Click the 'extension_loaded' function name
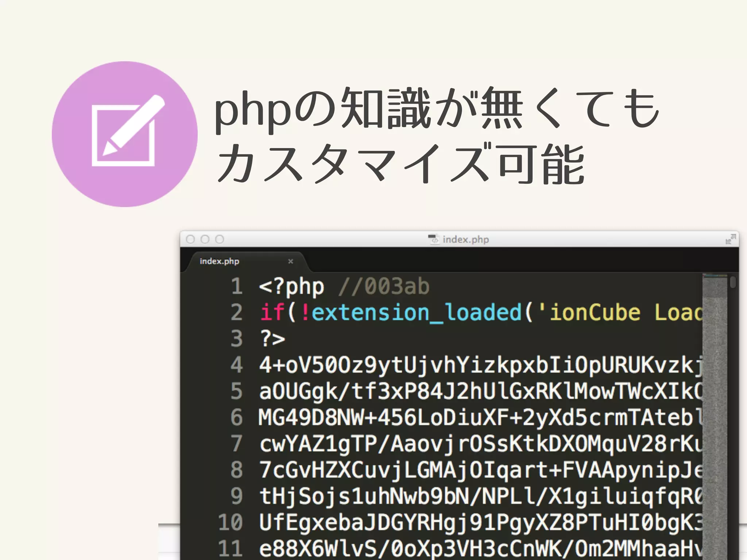Image resolution: width=747 pixels, height=560 pixels. [x=417, y=313]
